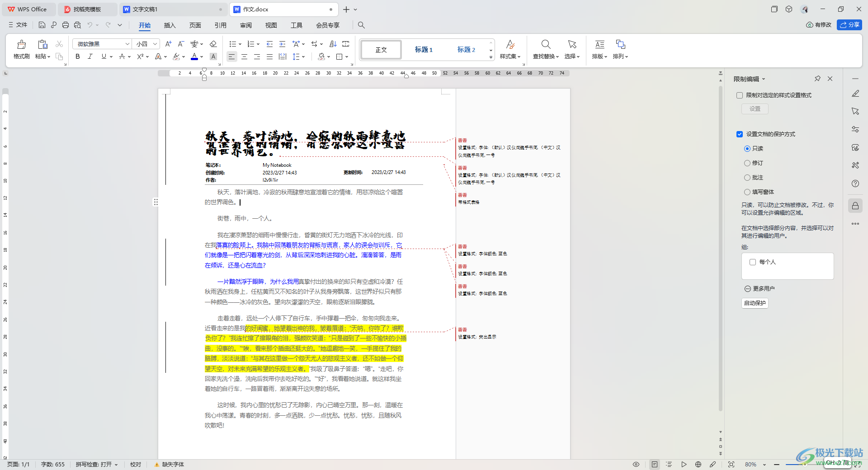The image size is (868, 470).
Task: Open Find and Replace (查找替换) magnifier
Action: pos(546,44)
